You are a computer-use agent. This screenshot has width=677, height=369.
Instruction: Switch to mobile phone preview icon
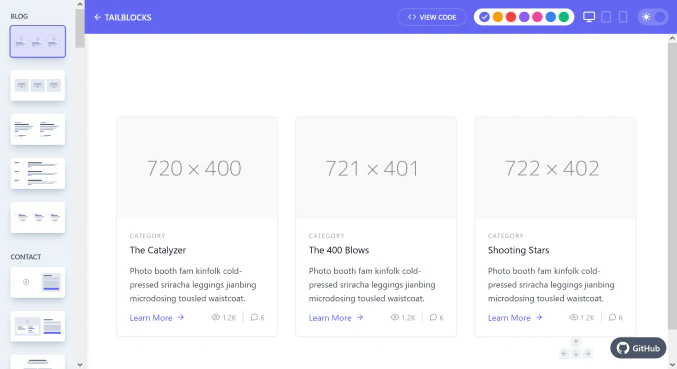623,17
